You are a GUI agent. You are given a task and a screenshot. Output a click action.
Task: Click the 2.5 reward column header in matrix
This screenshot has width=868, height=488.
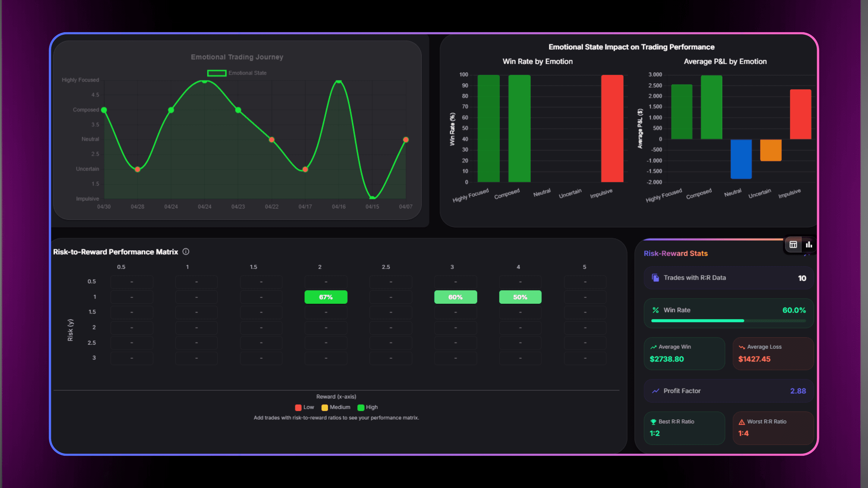pyautogui.click(x=386, y=267)
